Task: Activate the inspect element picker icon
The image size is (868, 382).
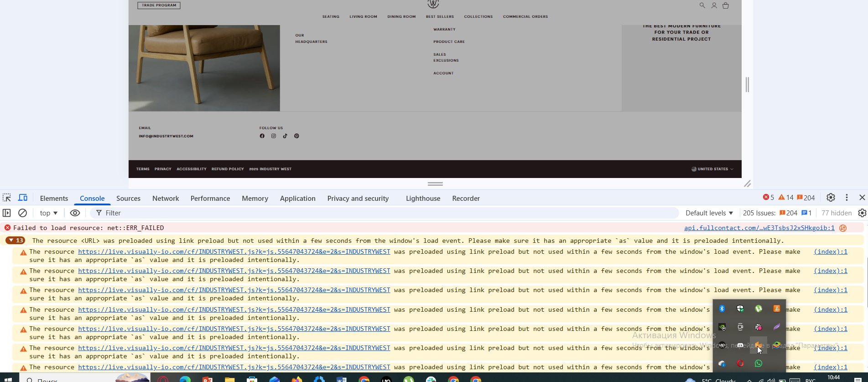Action: pos(7,198)
